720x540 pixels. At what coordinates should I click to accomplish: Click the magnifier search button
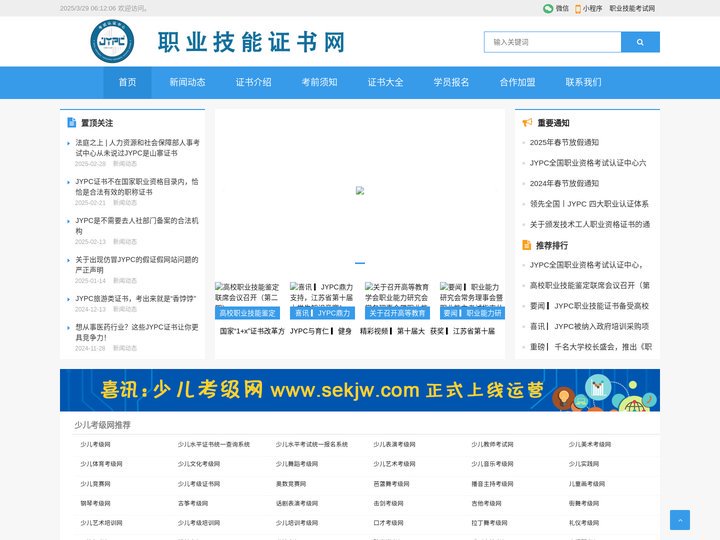point(640,42)
